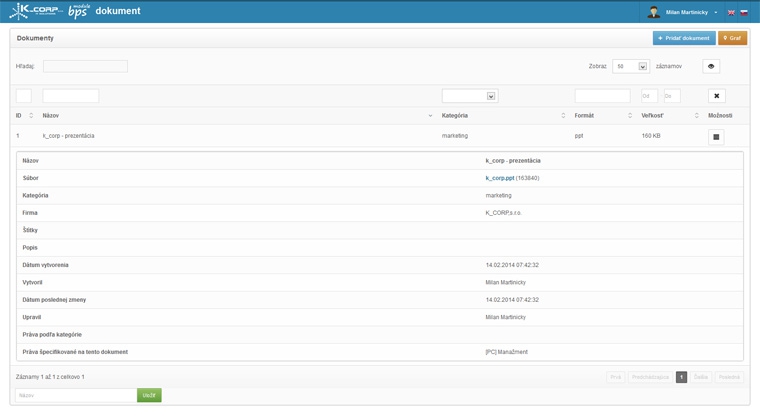Sort by Veľkosť column arrows
Image resolution: width=760 pixels, height=416 pixels.
pos(697,116)
